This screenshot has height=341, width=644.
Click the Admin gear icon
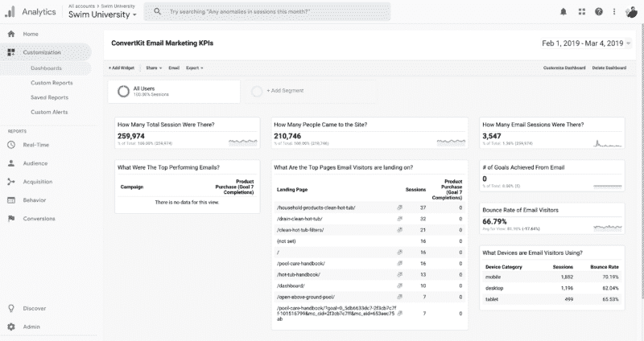11,327
